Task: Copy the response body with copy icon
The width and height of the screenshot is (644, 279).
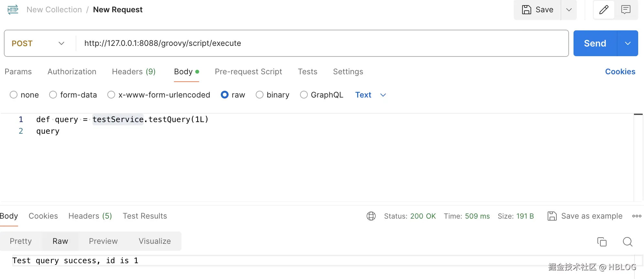Action: pos(602,242)
